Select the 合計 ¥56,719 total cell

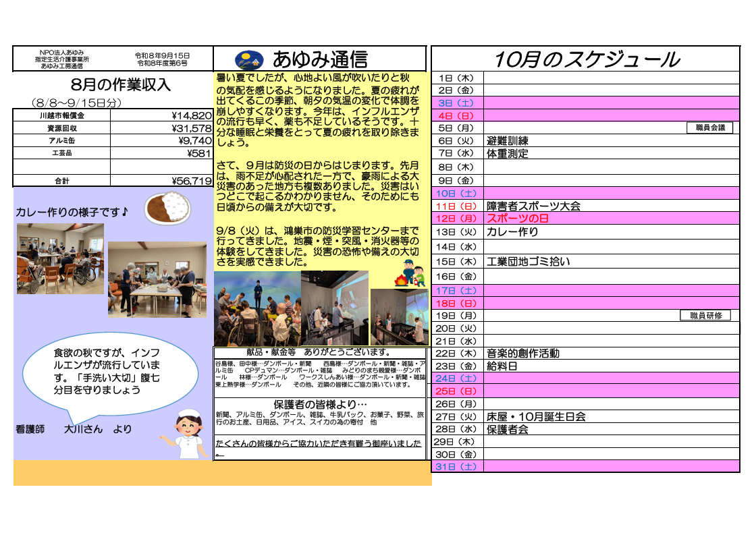161,181
